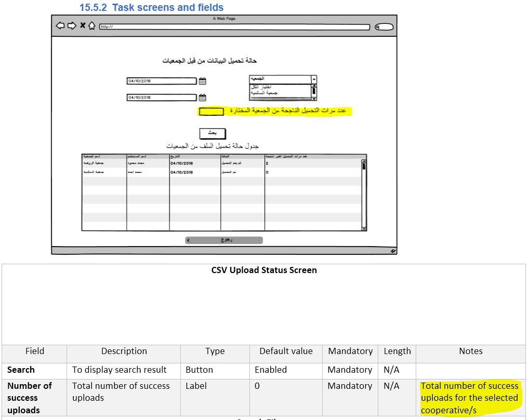Click the table scrollbar up arrow
Viewport: 529px width, 420px height.
tap(364, 161)
